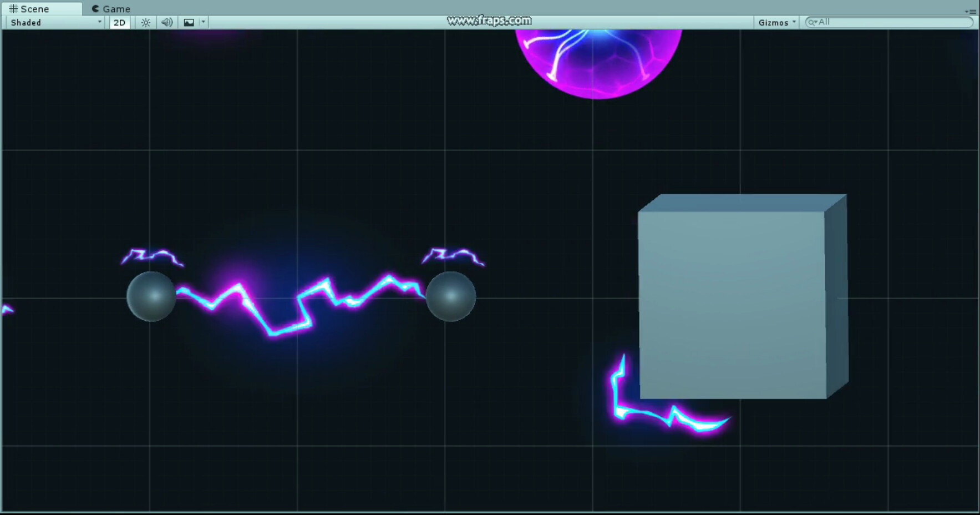Open the Shaded draw mode dropdown

coord(53,22)
